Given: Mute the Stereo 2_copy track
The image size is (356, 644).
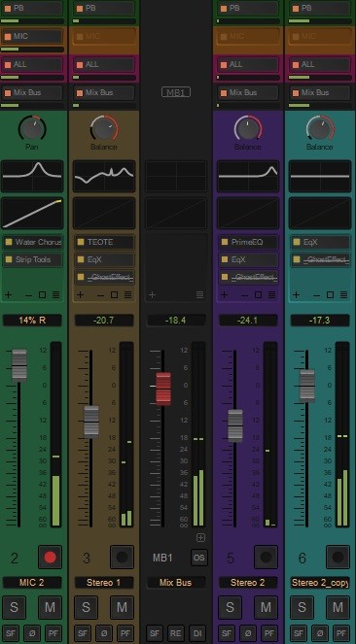Looking at the screenshot, I should click(x=338, y=607).
